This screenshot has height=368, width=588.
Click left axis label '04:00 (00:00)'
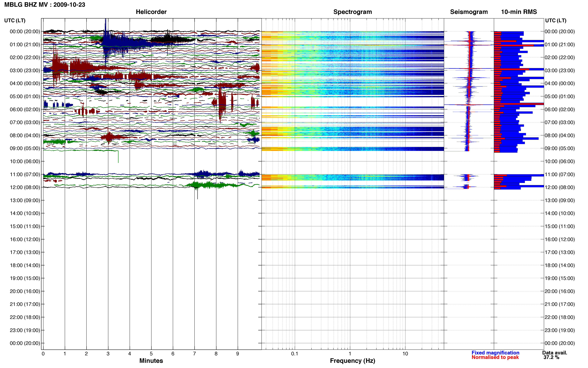click(25, 83)
